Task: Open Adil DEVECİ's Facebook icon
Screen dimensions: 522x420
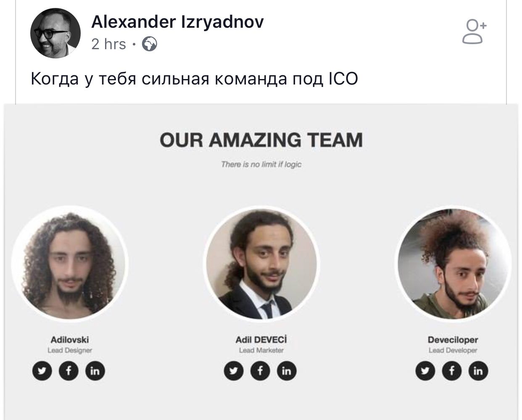Action: pyautogui.click(x=261, y=371)
